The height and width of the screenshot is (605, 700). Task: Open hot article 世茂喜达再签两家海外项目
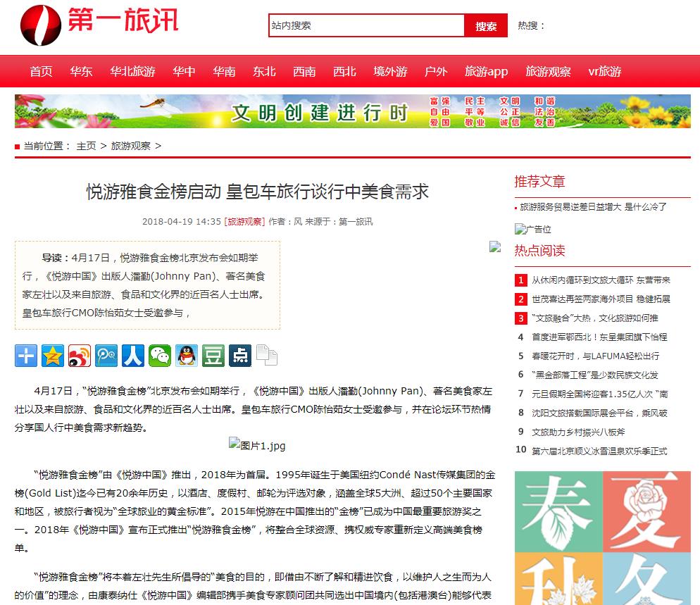pos(601,299)
